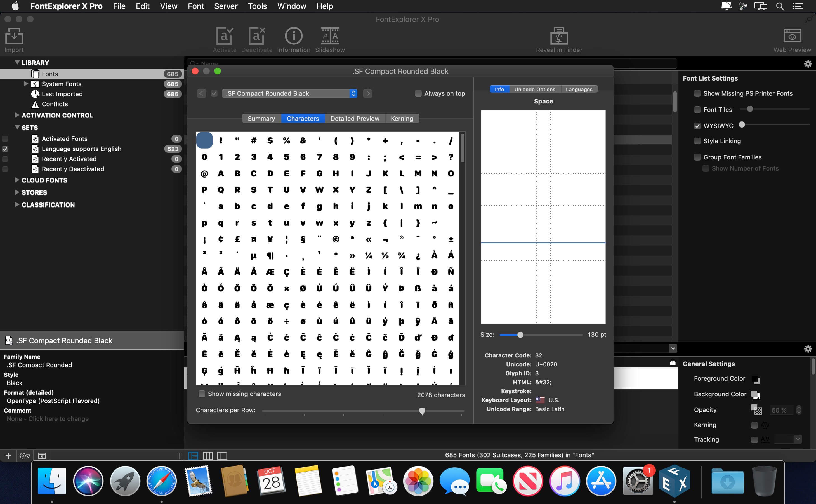Click the character grid scrollbar
The width and height of the screenshot is (816, 504).
pos(463,148)
